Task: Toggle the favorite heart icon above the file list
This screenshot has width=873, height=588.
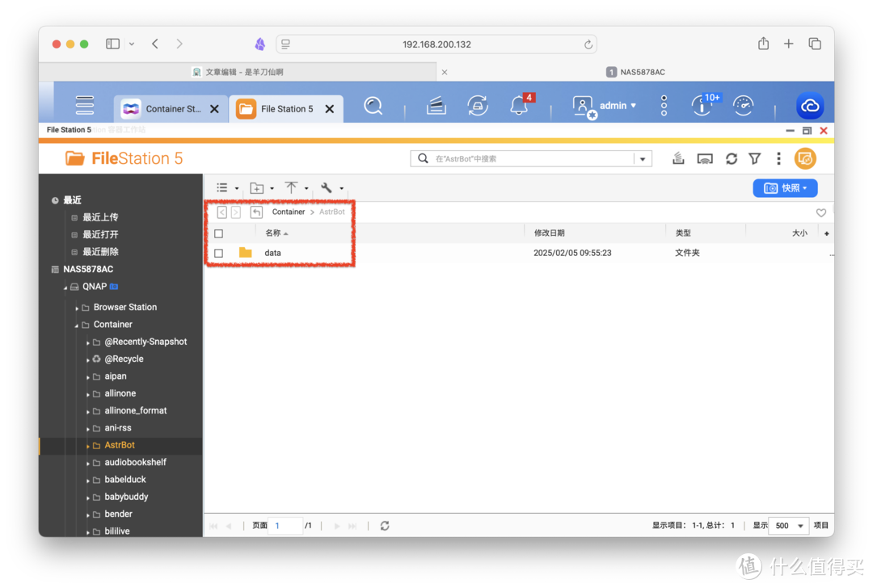Action: pos(820,212)
